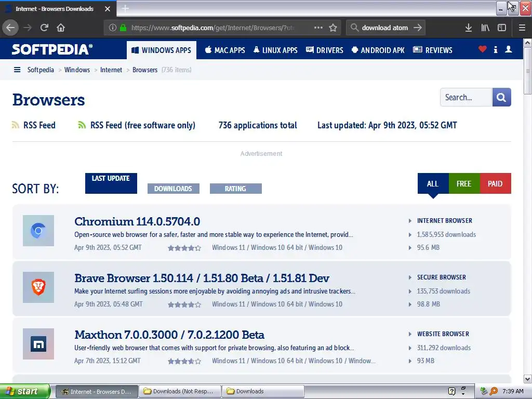The height and width of the screenshot is (399, 532).
Task: Open page actions three-dots menu
Action: 318,28
